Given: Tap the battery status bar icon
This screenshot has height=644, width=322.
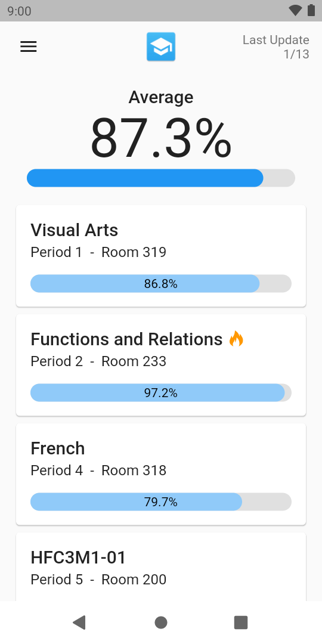Looking at the screenshot, I should pyautogui.click(x=311, y=11).
